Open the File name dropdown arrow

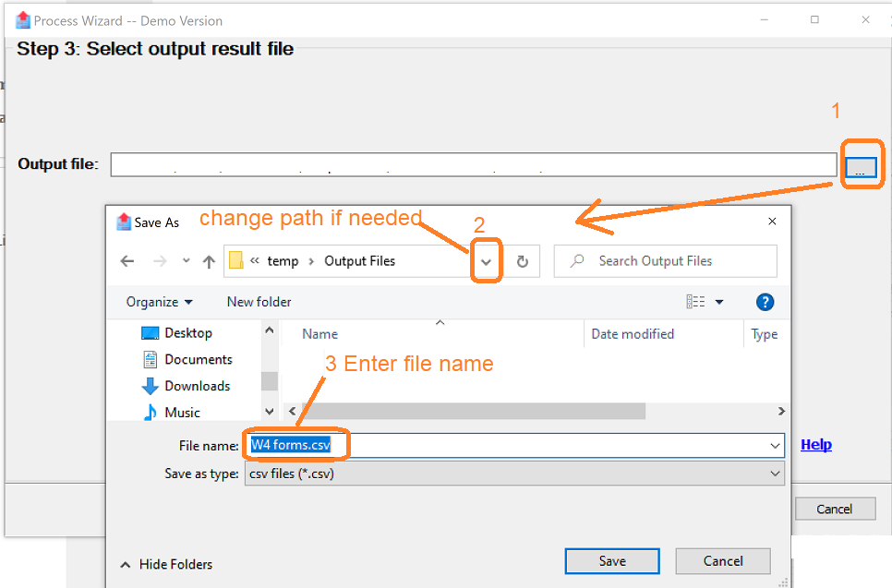pos(774,444)
